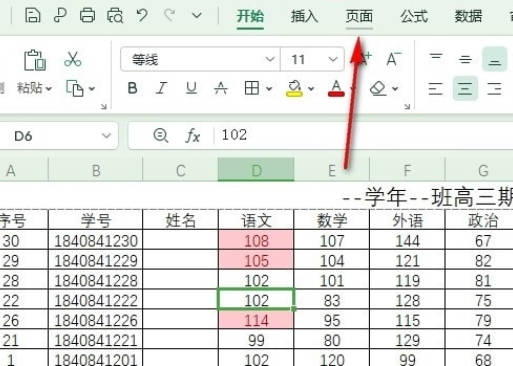Open the 插入 tab

point(304,16)
